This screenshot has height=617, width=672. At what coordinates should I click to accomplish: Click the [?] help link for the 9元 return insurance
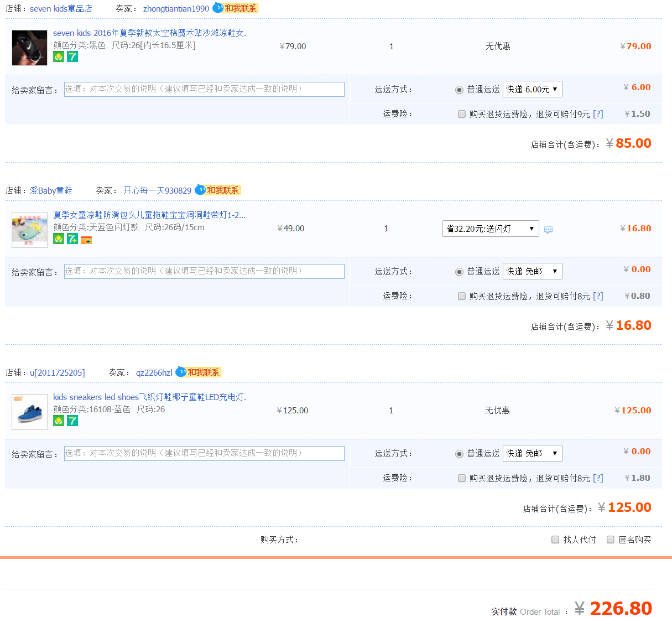[598, 114]
